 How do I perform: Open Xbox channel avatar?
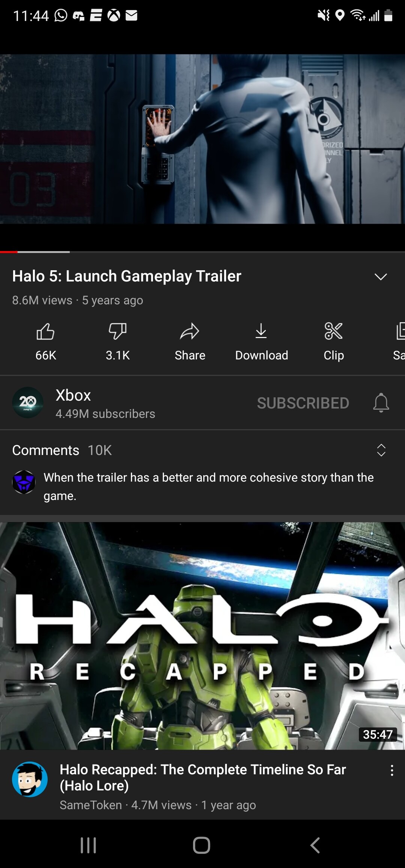[x=28, y=403]
